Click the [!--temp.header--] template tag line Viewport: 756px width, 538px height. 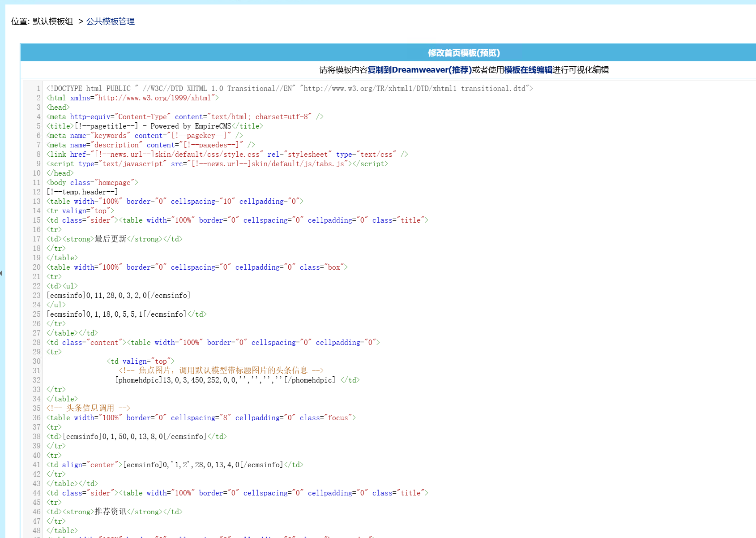[x=82, y=192]
